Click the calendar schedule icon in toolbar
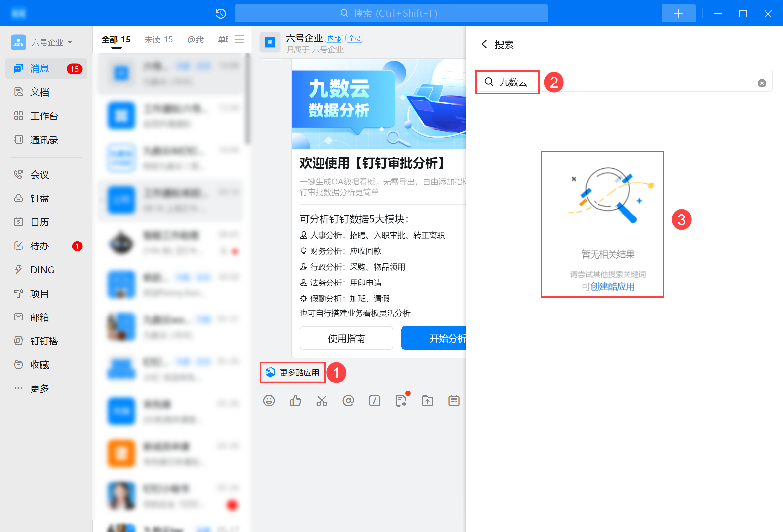Image resolution: width=783 pixels, height=532 pixels. pos(454,401)
